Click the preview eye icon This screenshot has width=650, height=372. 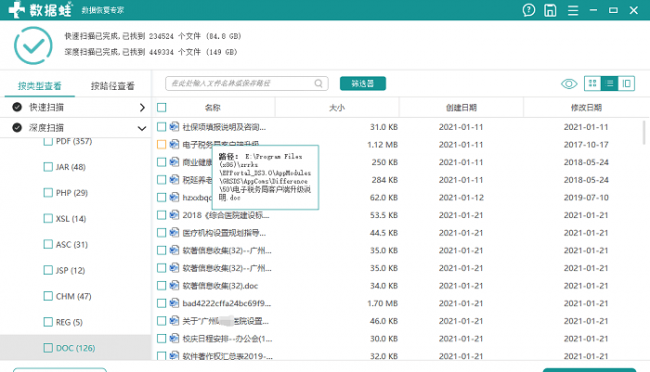(x=569, y=84)
